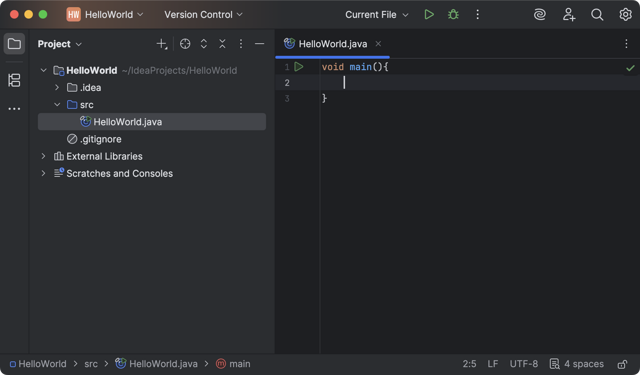This screenshot has width=640, height=375.
Task: Click the main method breadcrumb
Action: (233, 364)
